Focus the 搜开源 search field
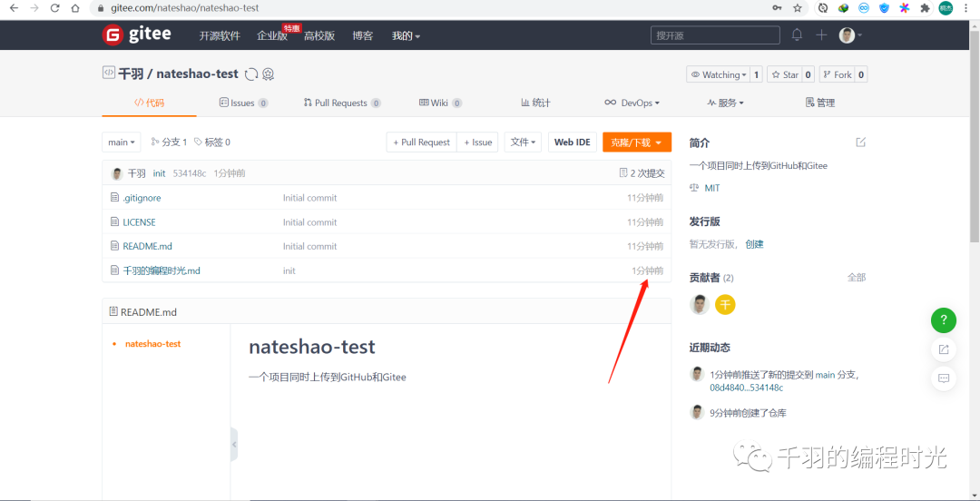Viewport: 980px width, 501px height. point(715,35)
